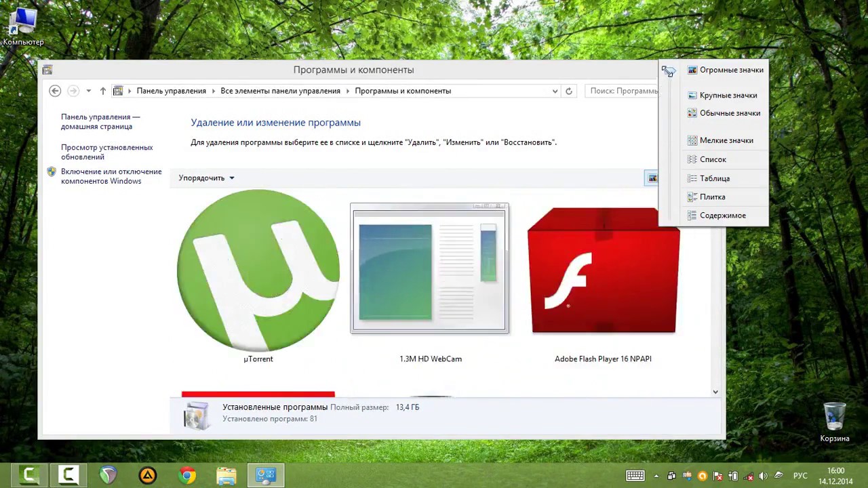
Task: Click Программы и компоненты breadcrumb
Action: 403,91
